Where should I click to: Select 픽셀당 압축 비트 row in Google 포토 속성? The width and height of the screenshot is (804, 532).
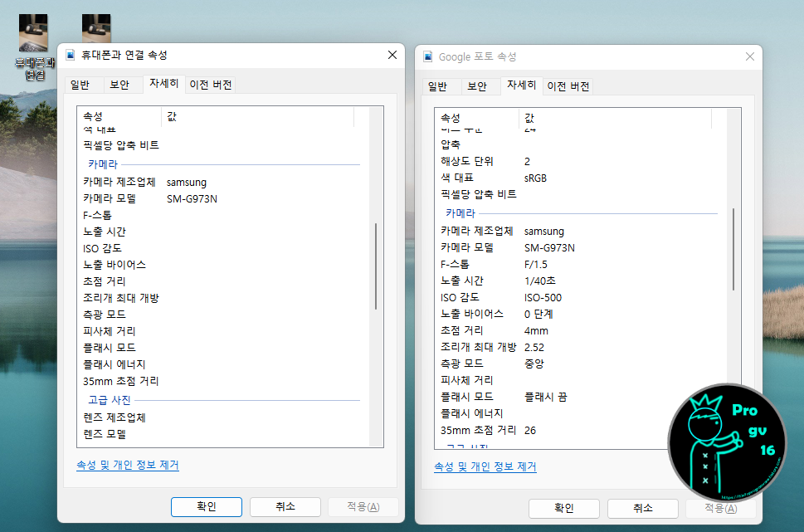point(579,194)
